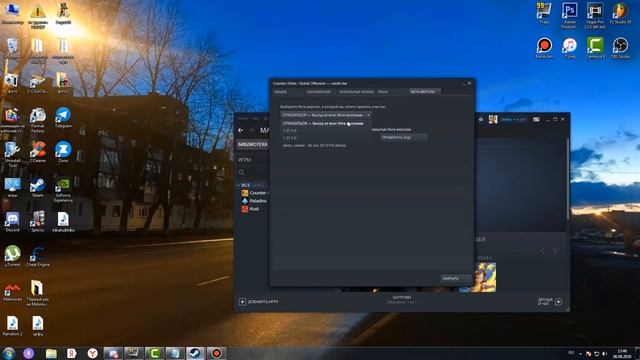
Task: Open the OBS Studio desktop shortcut
Action: (x=620, y=48)
